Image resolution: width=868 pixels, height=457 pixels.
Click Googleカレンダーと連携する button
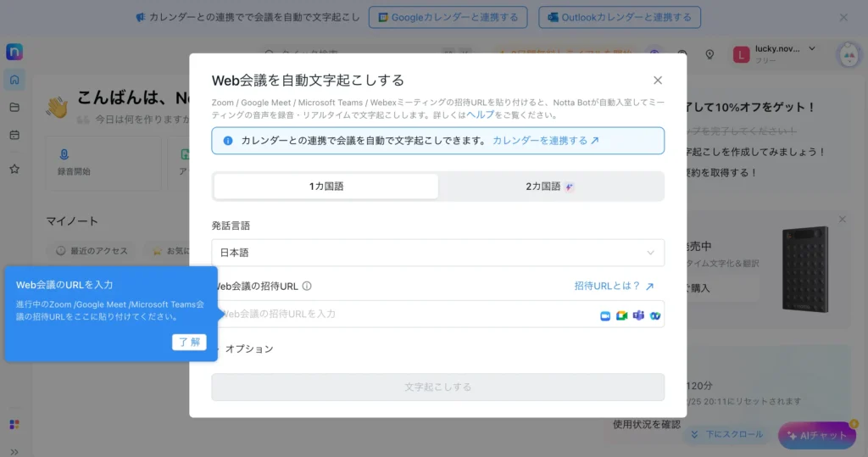pyautogui.click(x=448, y=17)
